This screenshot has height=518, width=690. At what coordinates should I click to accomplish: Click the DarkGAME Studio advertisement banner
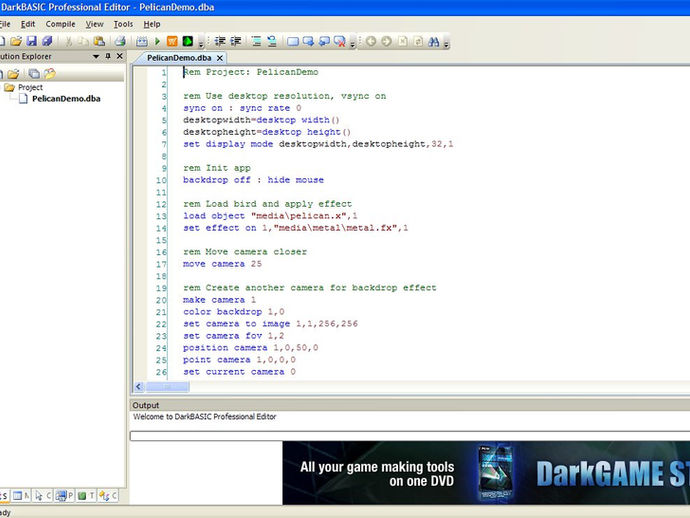tap(486, 473)
